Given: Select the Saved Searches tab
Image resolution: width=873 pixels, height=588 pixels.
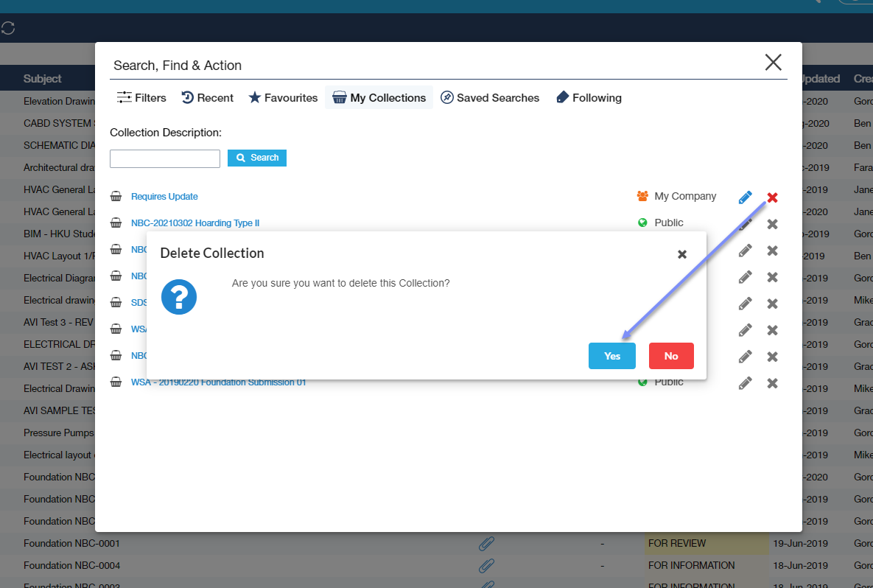Looking at the screenshot, I should click(x=490, y=98).
